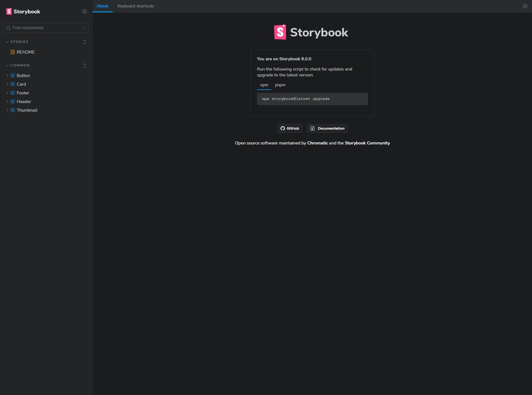The width and height of the screenshot is (532, 395).
Task: Expand the Footer component tree
Action: point(7,93)
